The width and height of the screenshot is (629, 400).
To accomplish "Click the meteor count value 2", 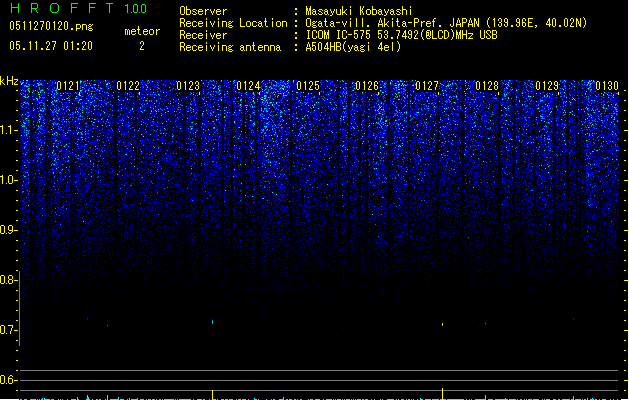I will click(x=142, y=46).
